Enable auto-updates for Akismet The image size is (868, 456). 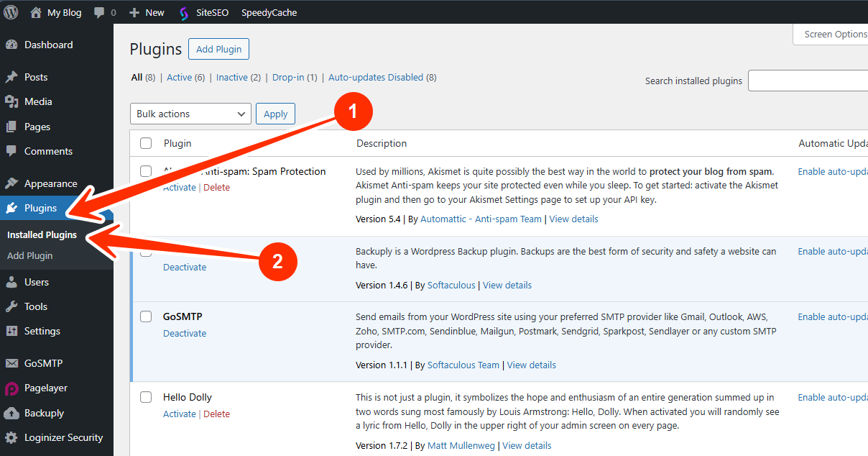pos(833,171)
